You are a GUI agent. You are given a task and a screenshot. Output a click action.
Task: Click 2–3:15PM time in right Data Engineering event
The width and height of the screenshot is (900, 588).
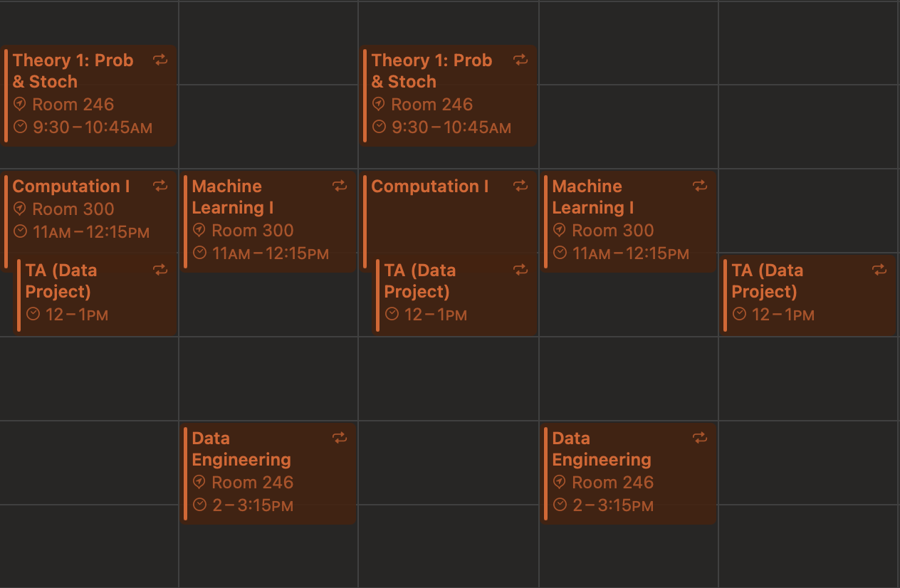click(x=612, y=505)
